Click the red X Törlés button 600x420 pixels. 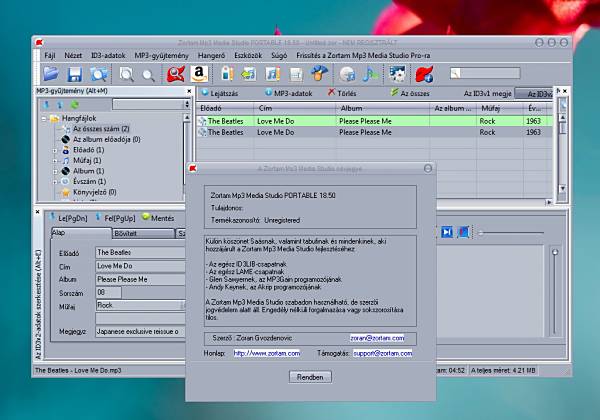click(342, 93)
